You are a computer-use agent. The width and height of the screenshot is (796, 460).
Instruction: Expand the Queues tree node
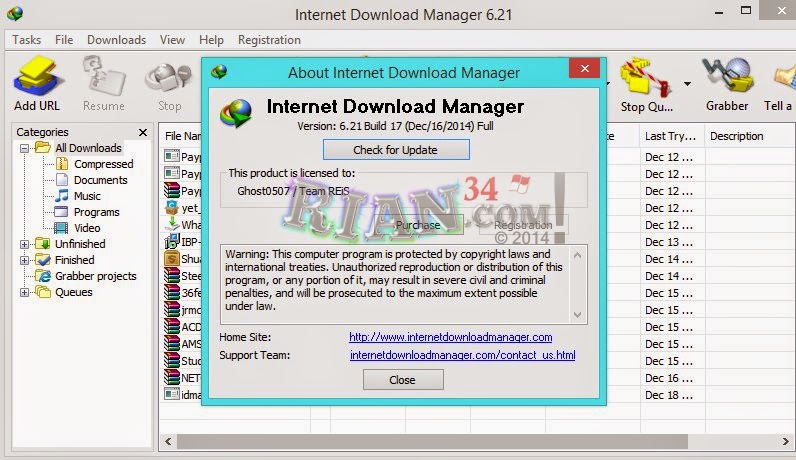pos(24,292)
